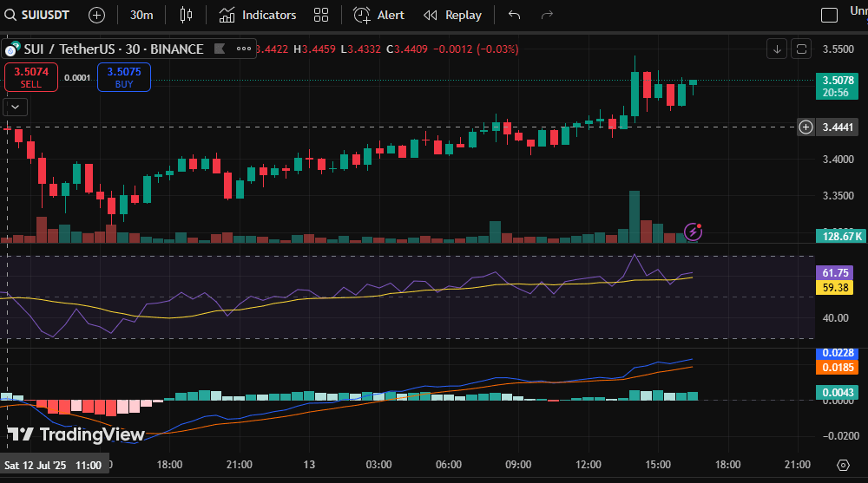This screenshot has height=483, width=868.
Task: Click the purple lightning bolt event marker
Action: [694, 231]
